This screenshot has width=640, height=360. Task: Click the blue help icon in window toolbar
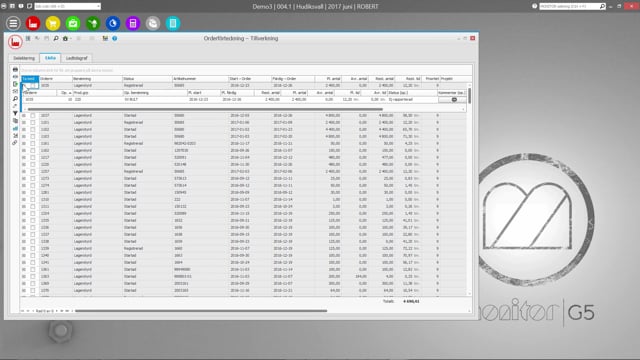(115, 38)
